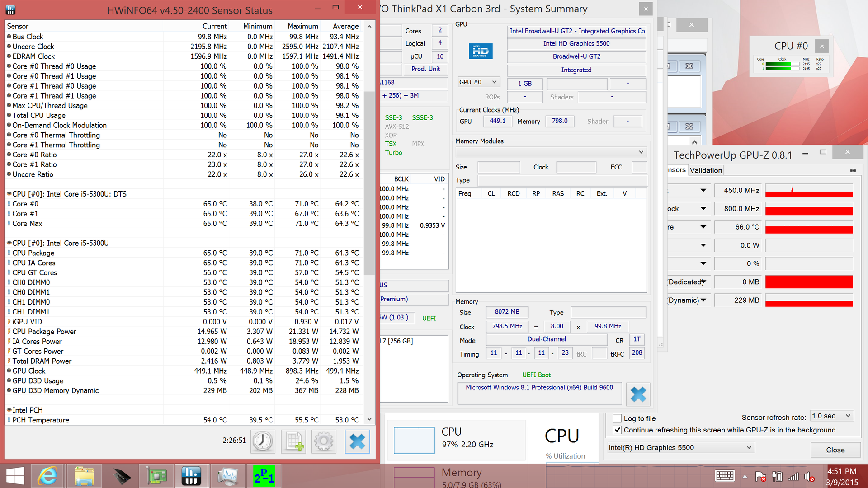This screenshot has width=868, height=488.
Task: Enable Log to file checkbox
Action: click(x=617, y=418)
